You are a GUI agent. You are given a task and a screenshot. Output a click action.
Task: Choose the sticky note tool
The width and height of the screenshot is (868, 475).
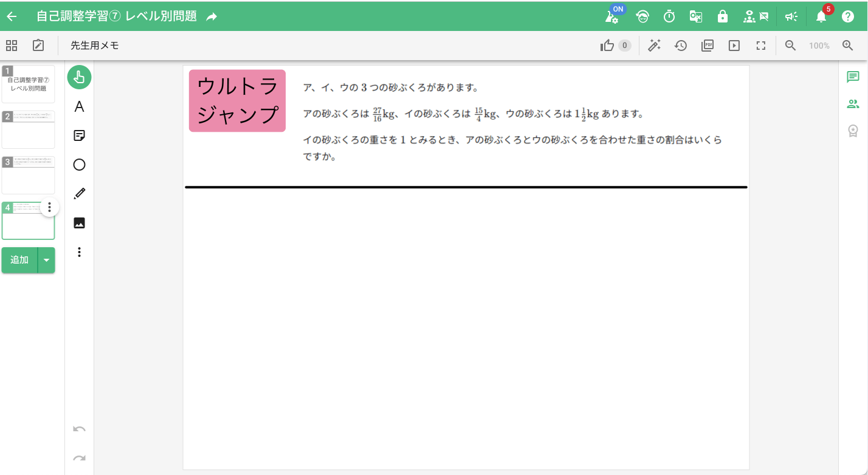[x=79, y=135]
